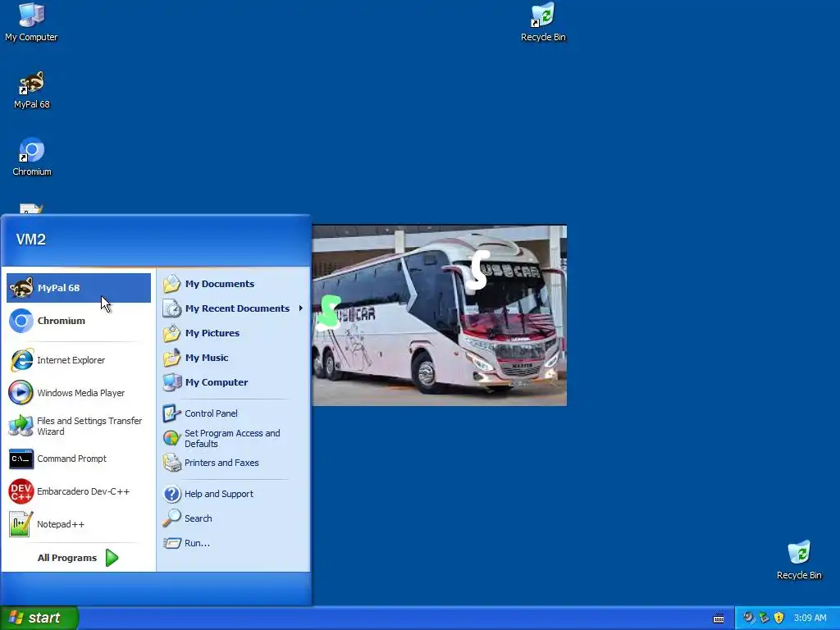Open Chromium from the Start menu list
840x630 pixels.
79,321
